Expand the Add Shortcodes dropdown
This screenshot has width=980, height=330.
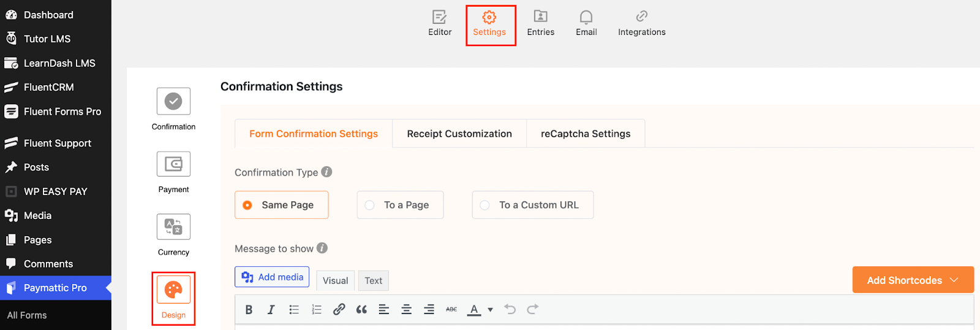click(913, 280)
